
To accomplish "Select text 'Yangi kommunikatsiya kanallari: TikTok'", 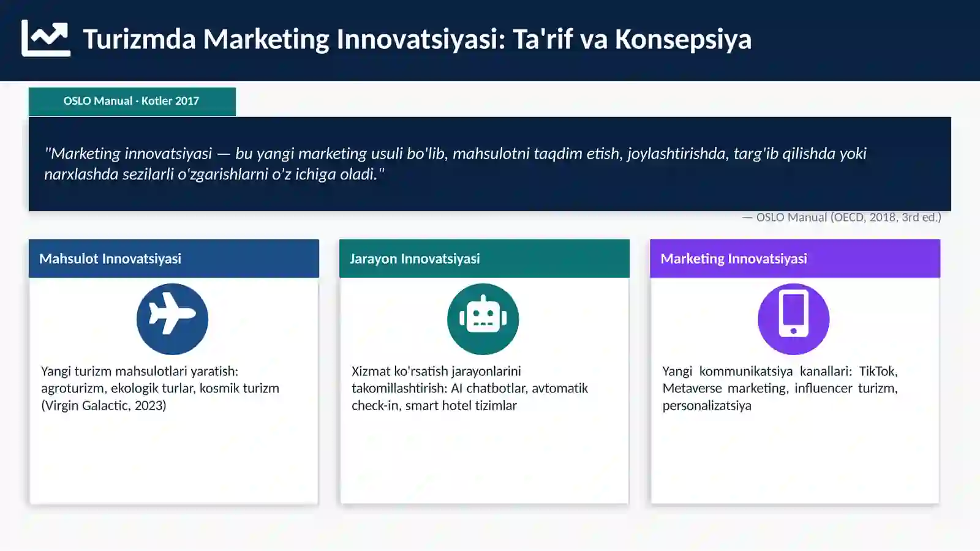I will [x=779, y=371].
